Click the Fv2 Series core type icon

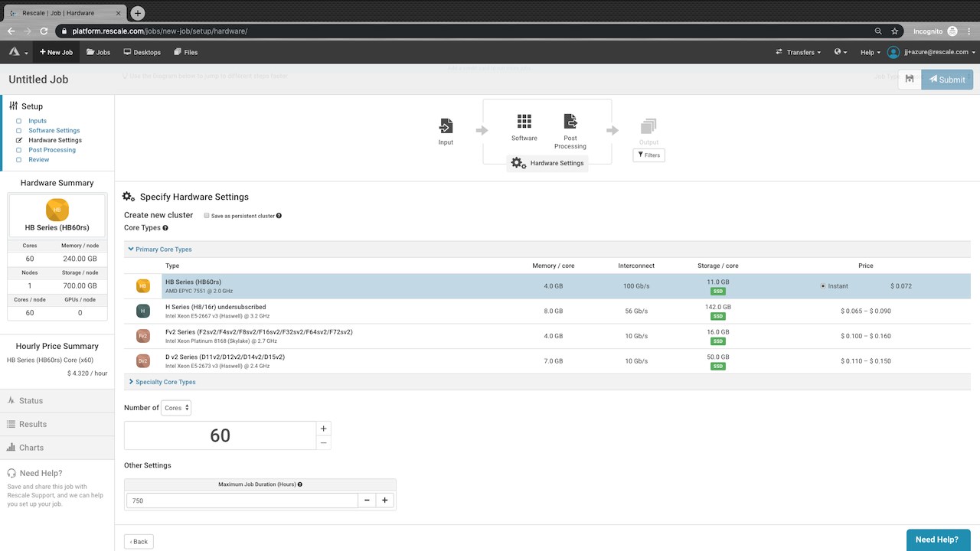pyautogui.click(x=142, y=336)
